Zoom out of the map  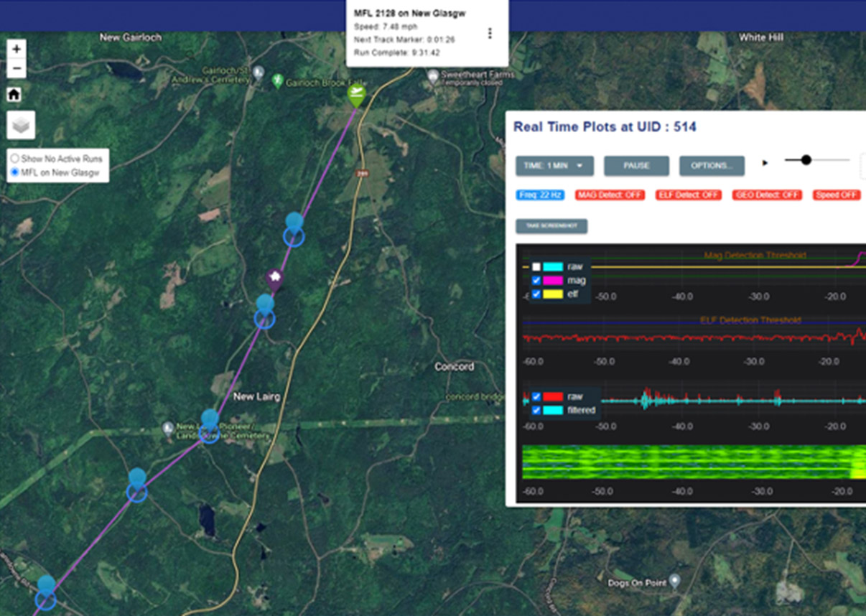[x=17, y=69]
